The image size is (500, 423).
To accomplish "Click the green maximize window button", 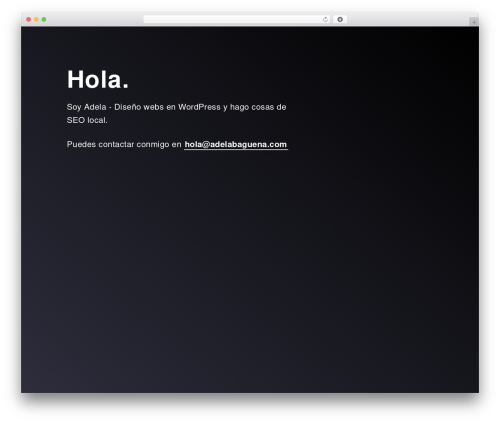I will [x=44, y=20].
